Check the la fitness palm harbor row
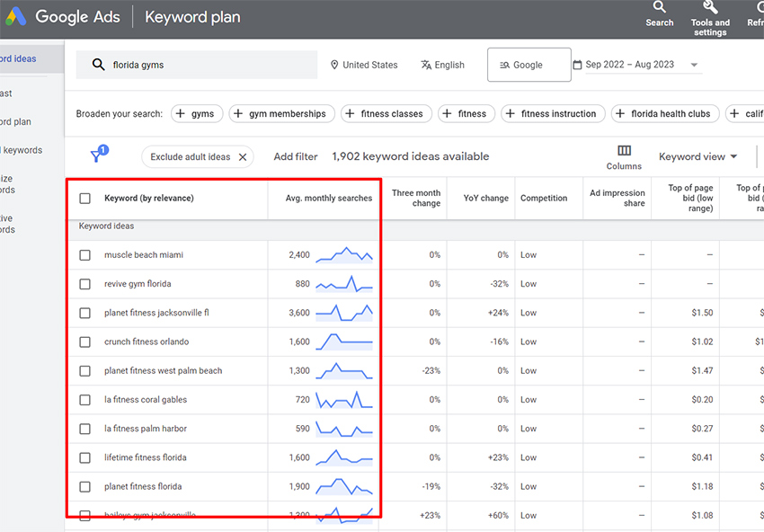This screenshot has height=532, width=764. [x=84, y=429]
